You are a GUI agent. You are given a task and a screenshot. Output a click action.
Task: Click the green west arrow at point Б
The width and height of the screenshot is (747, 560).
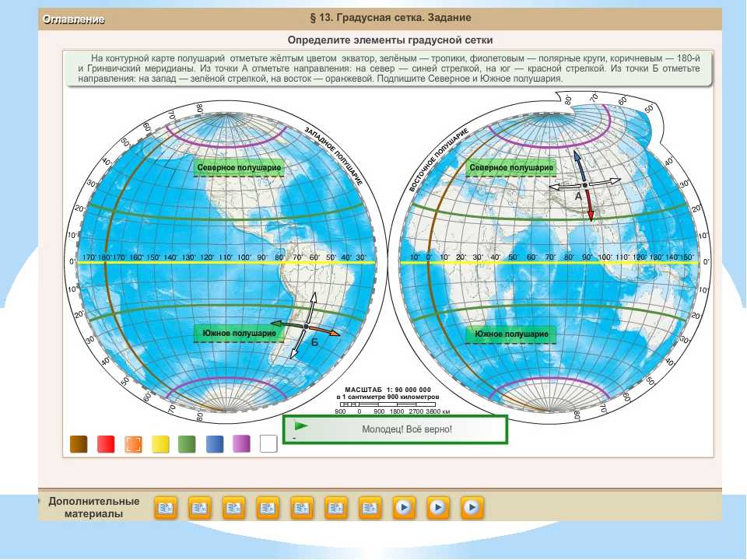tap(287, 324)
